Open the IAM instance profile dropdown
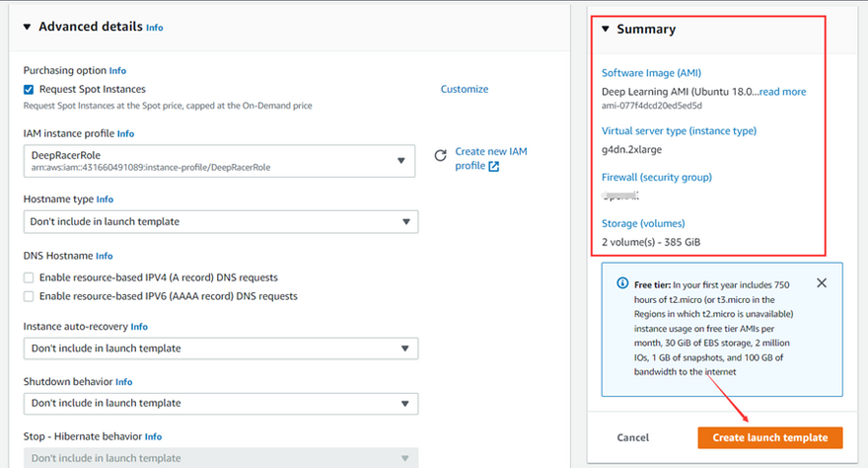The width and height of the screenshot is (868, 468). click(x=220, y=161)
